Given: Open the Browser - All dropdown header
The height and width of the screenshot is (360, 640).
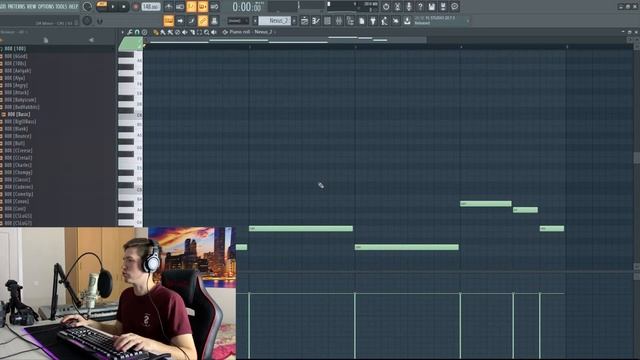Looking at the screenshot, I should click(14, 32).
